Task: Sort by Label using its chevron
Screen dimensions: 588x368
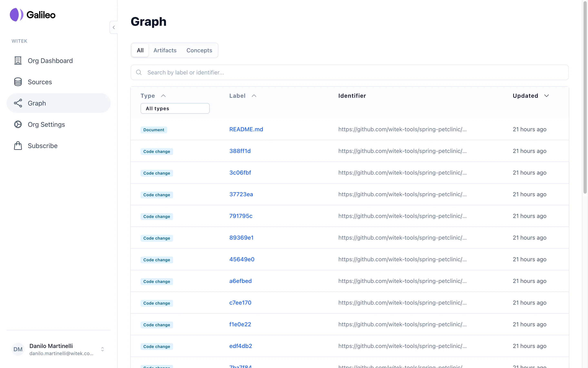Action: [254, 96]
